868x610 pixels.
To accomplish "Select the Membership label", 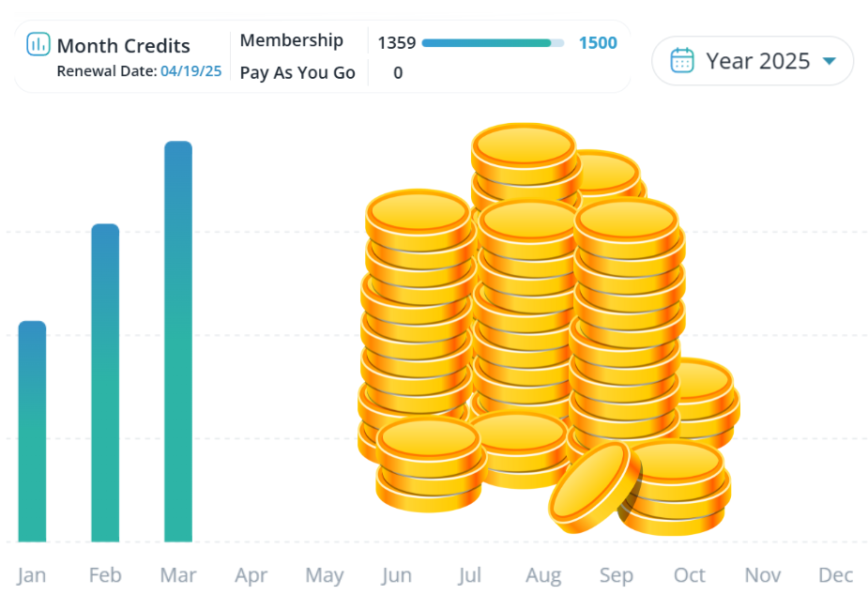I will click(291, 40).
